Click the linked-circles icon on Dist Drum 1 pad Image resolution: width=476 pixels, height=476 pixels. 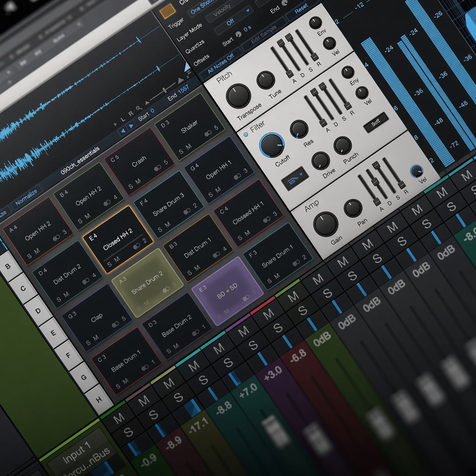coord(217,254)
